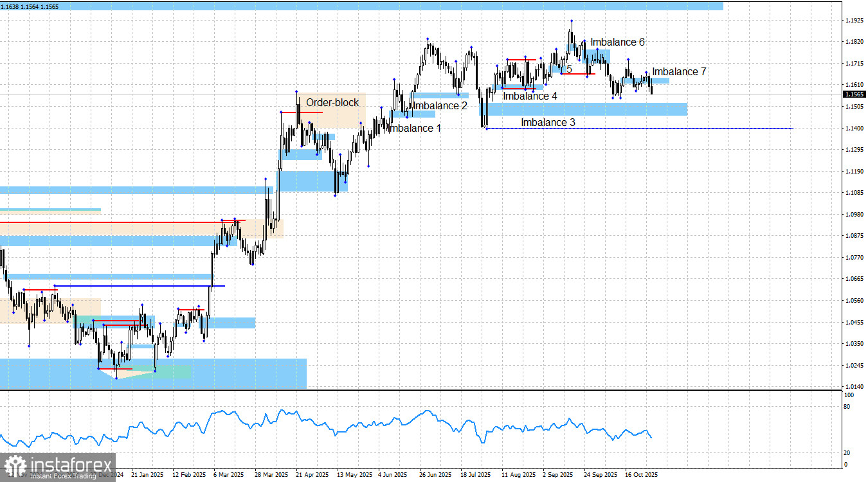Screen dimensions: 868x482
Task: Click the "Imbalance 7" annotation
Action: [679, 72]
